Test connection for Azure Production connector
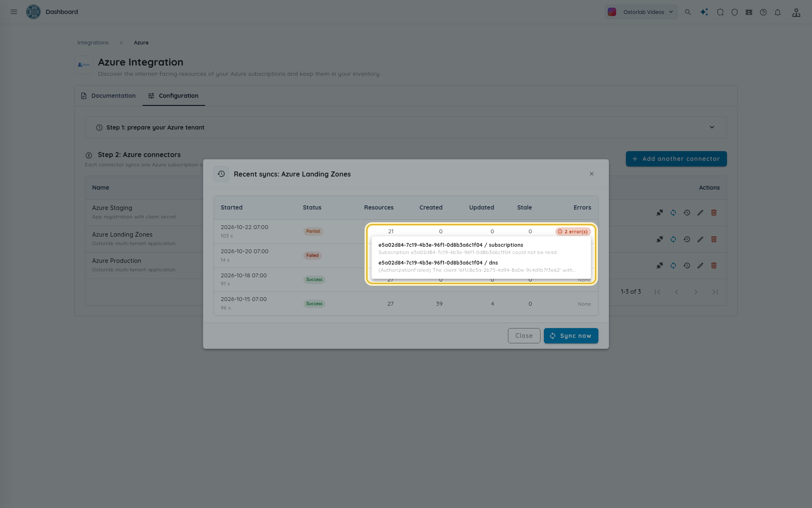 (660, 265)
